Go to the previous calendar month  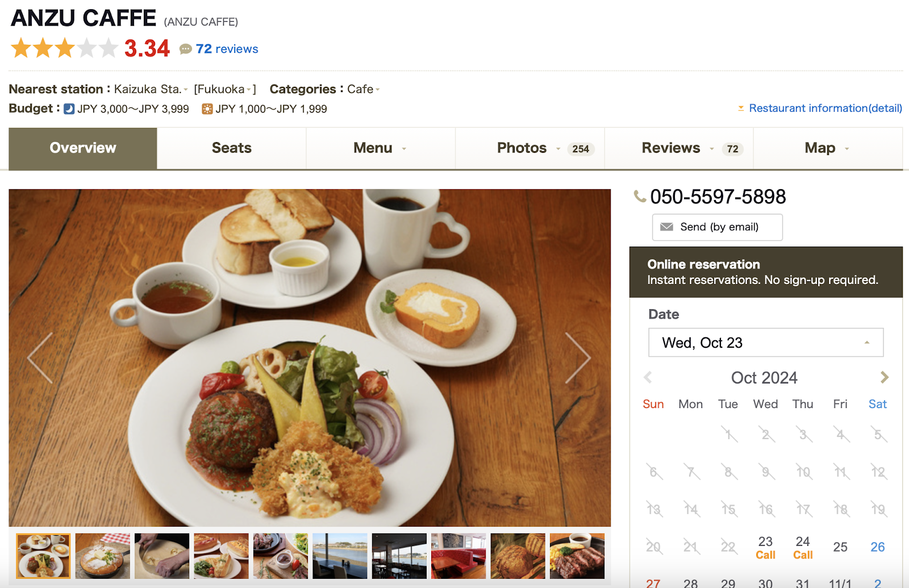click(648, 377)
